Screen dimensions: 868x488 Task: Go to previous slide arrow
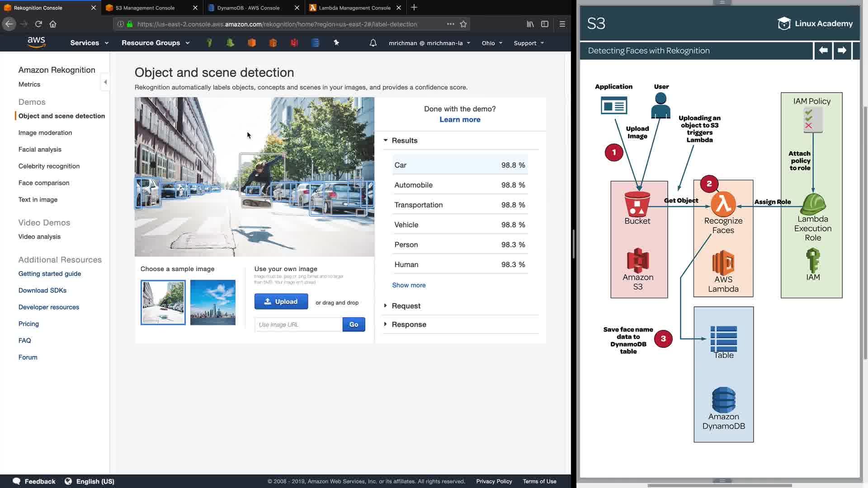(823, 51)
